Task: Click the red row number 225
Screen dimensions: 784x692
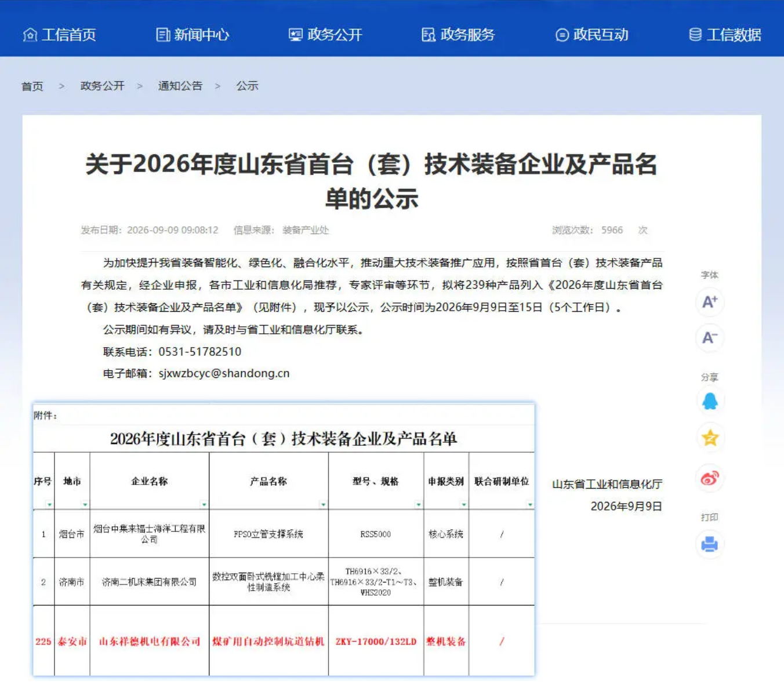Action: tap(43, 642)
